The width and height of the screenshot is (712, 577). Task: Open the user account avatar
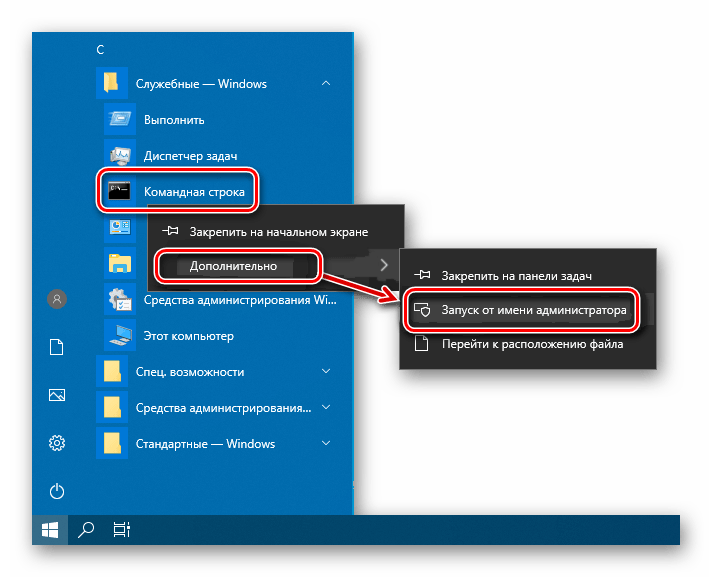pyautogui.click(x=57, y=299)
